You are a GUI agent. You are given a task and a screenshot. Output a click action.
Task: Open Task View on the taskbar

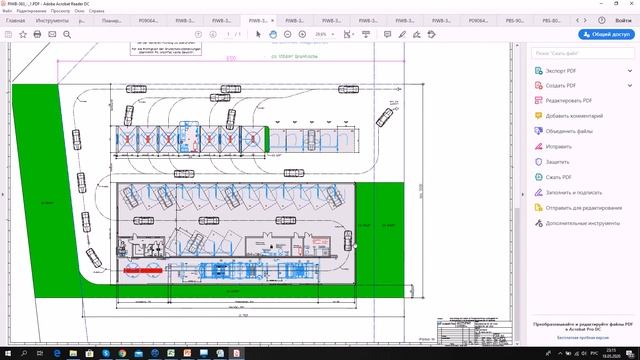tap(40, 353)
